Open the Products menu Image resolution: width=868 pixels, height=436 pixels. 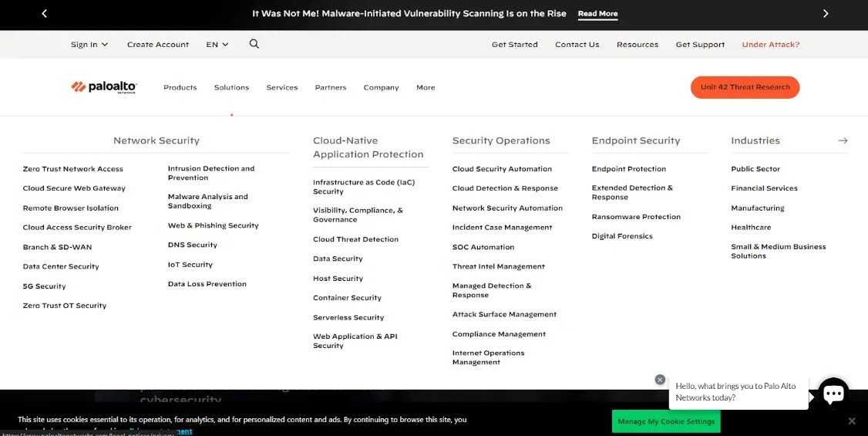[180, 87]
